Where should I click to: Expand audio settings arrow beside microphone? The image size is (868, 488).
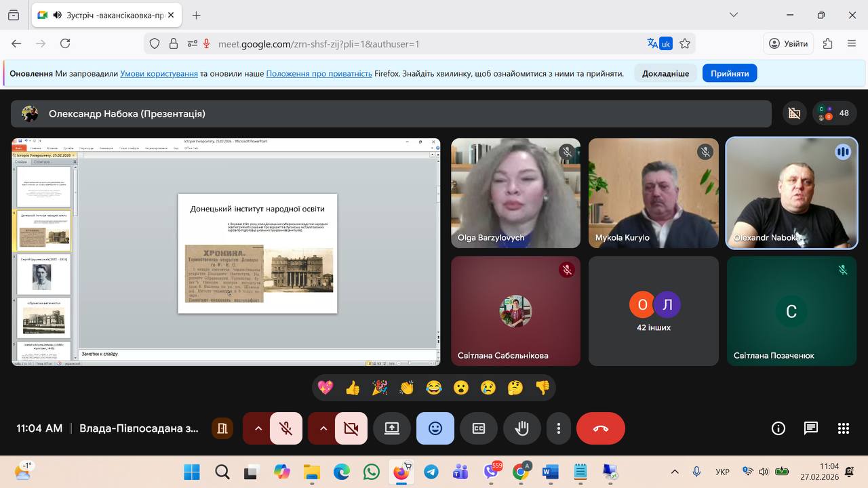[258, 428]
